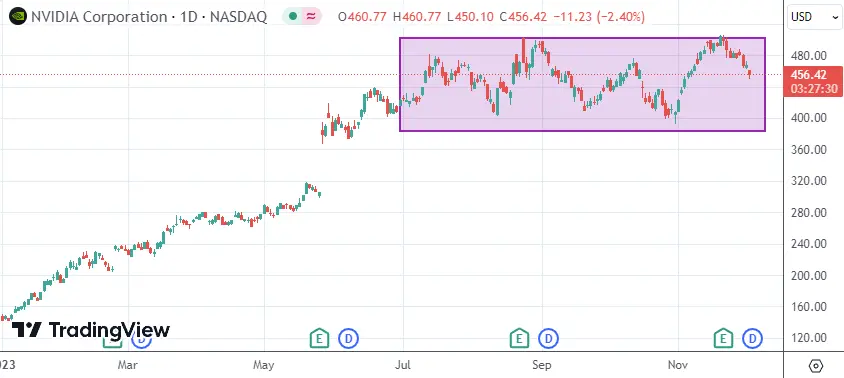
Task: Click the Jul label on time axis
Action: tap(403, 366)
